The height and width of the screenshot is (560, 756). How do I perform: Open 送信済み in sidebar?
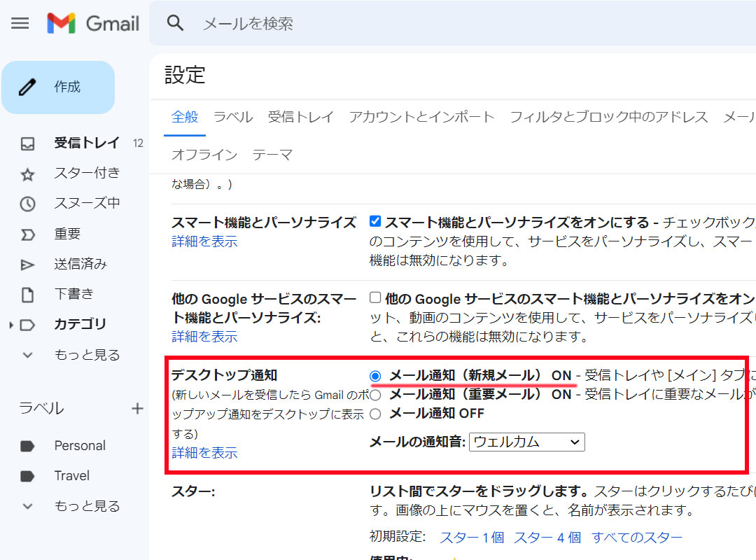[x=80, y=265]
